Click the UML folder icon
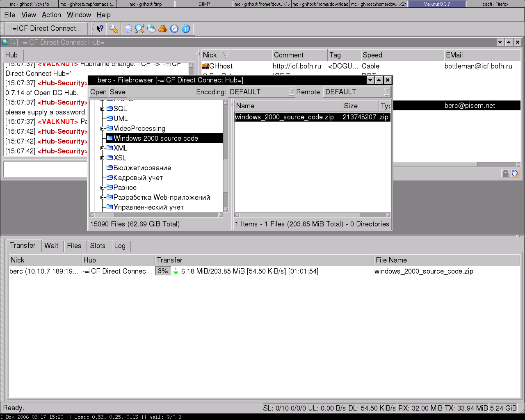This screenshot has height=420, width=525. 110,119
